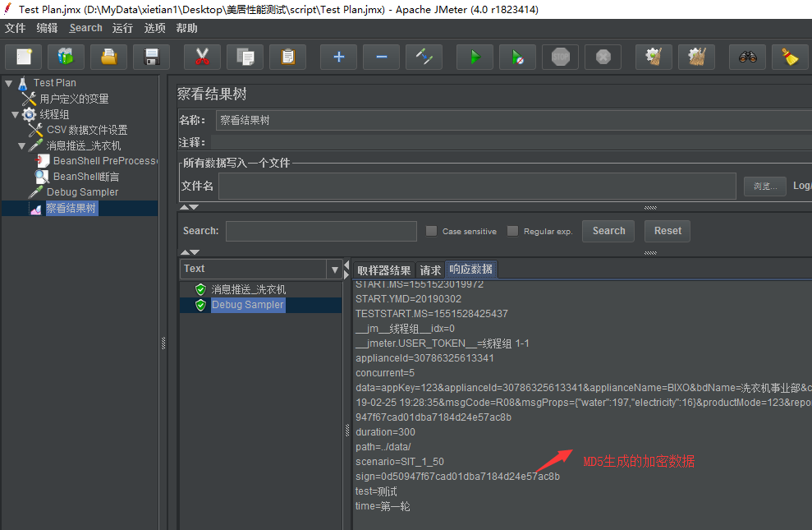812x530 pixels.
Task: Open the 编辑 menu
Action: (x=47, y=29)
